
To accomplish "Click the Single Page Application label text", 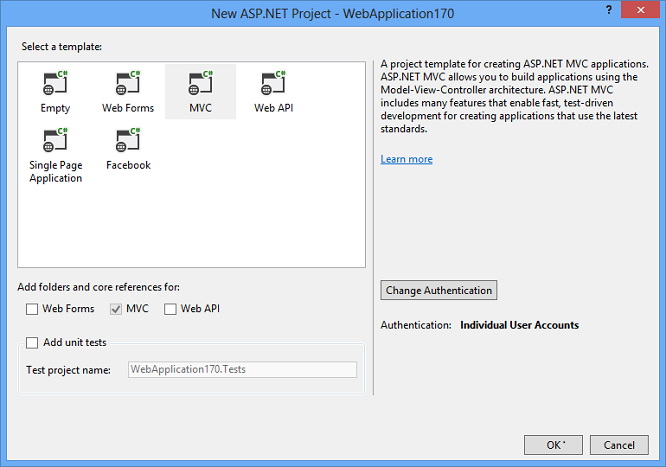I will 56,172.
